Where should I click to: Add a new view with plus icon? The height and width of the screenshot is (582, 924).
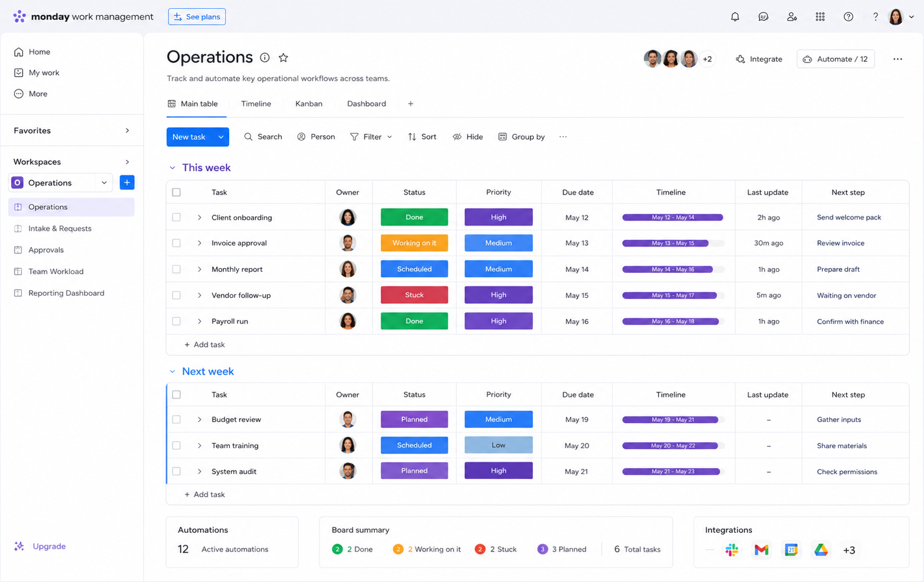(x=411, y=103)
